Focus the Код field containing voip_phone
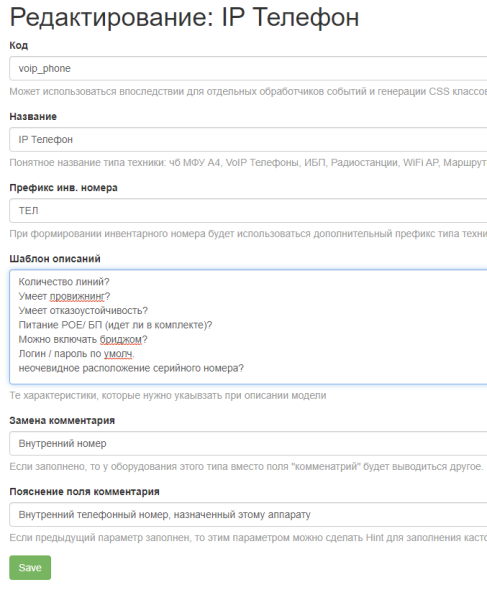Image resolution: width=487 pixels, height=600 pixels. pyautogui.click(x=248, y=68)
